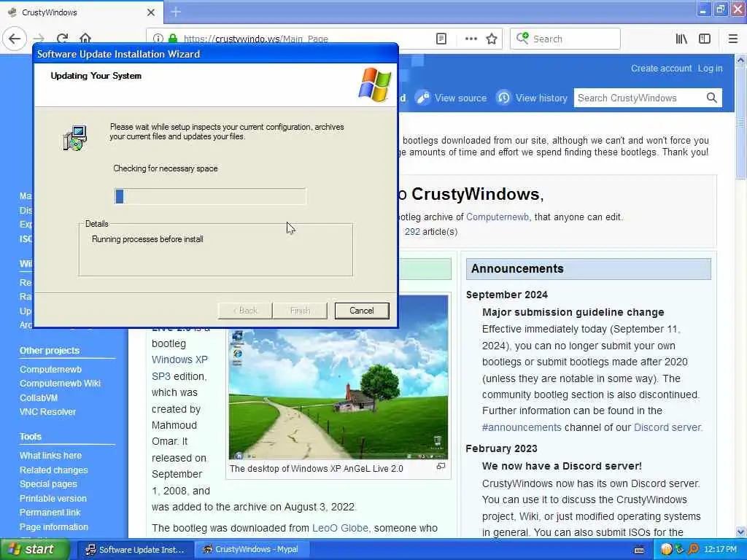Open a new tab with plus button
This screenshot has width=747, height=560.
tap(176, 12)
